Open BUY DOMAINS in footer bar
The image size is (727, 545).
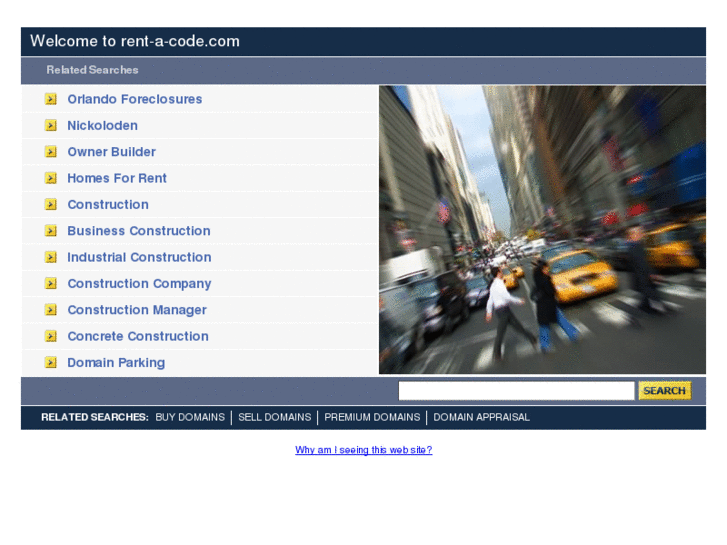(190, 417)
